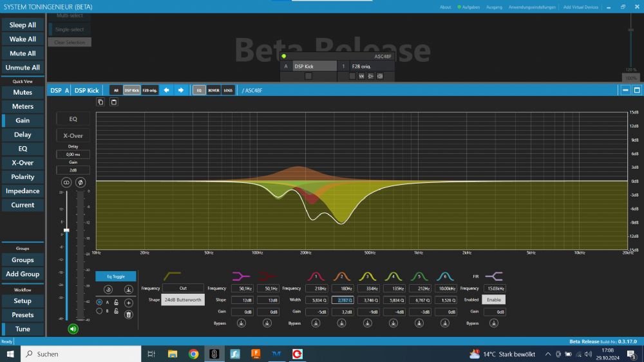644x362 pixels.
Task: Open the Anwendungseinstellungen menu
Action: point(533,7)
